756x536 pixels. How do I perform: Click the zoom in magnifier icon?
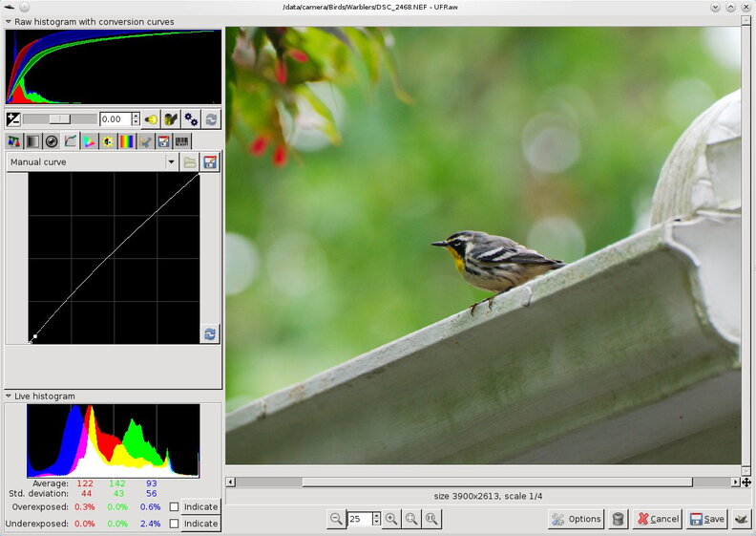[x=391, y=519]
